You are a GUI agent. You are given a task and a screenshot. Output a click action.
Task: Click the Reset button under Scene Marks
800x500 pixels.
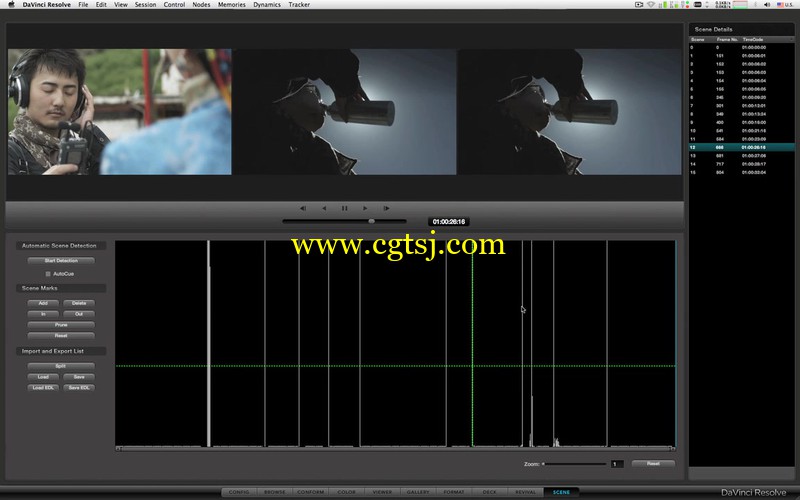pyautogui.click(x=61, y=336)
